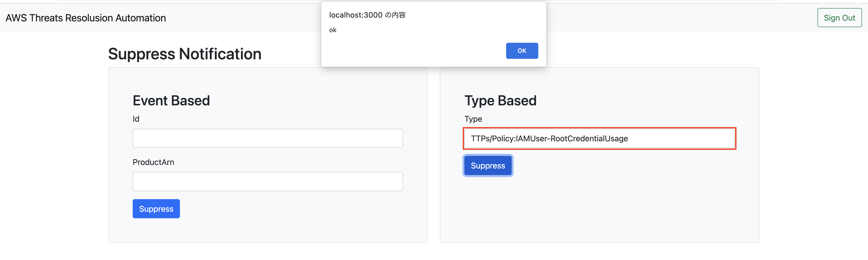868x260 pixels.
Task: Click empty space below Event Based Suppress button
Action: click(x=268, y=231)
